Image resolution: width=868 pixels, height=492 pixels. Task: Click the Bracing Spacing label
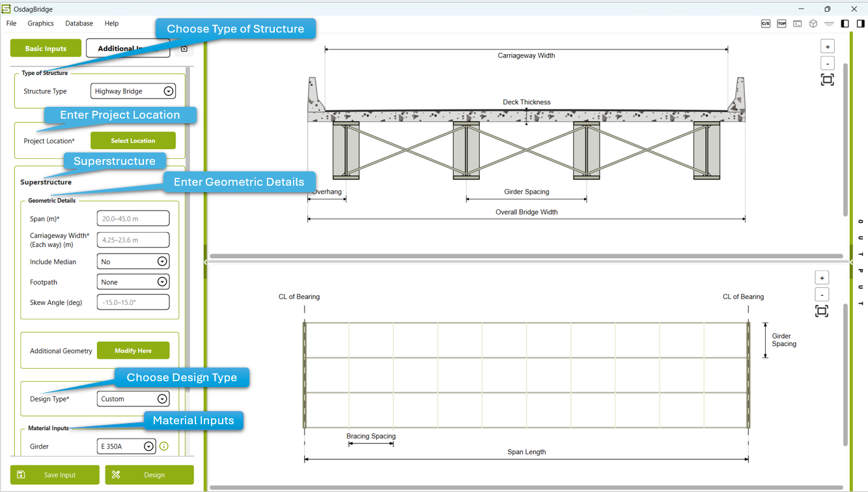click(371, 436)
